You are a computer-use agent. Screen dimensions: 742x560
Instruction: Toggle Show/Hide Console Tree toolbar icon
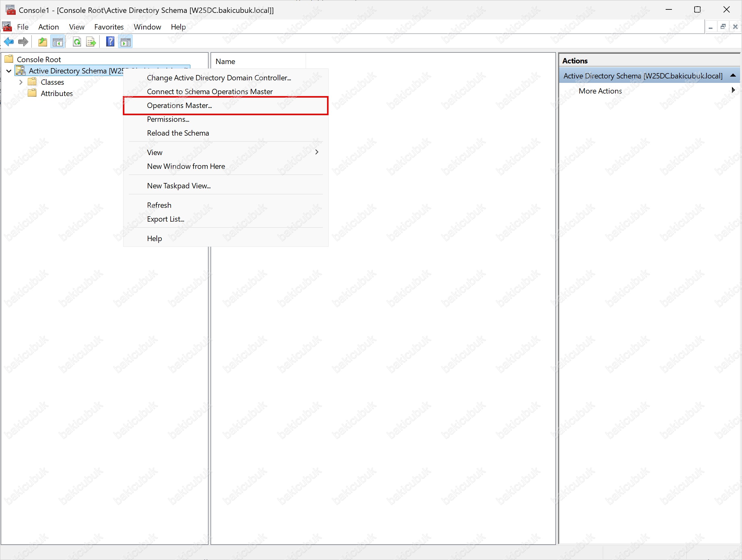click(58, 42)
